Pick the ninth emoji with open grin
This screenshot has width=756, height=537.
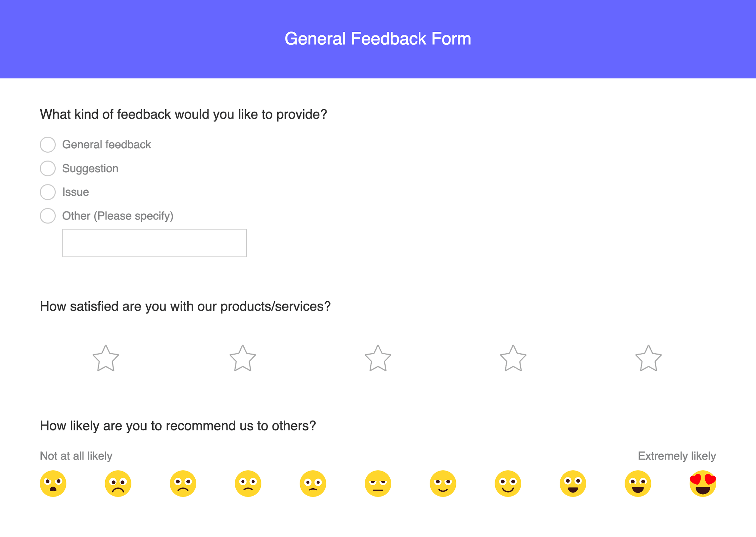(573, 483)
